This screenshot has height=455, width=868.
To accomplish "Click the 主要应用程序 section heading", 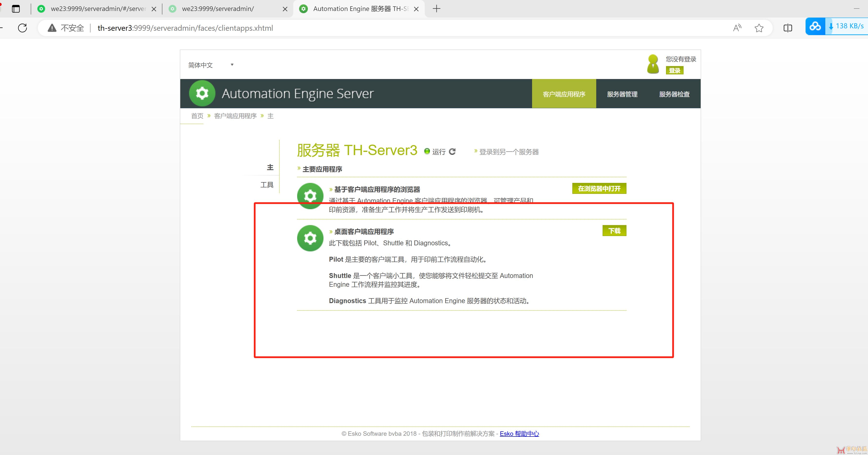I will [x=322, y=169].
